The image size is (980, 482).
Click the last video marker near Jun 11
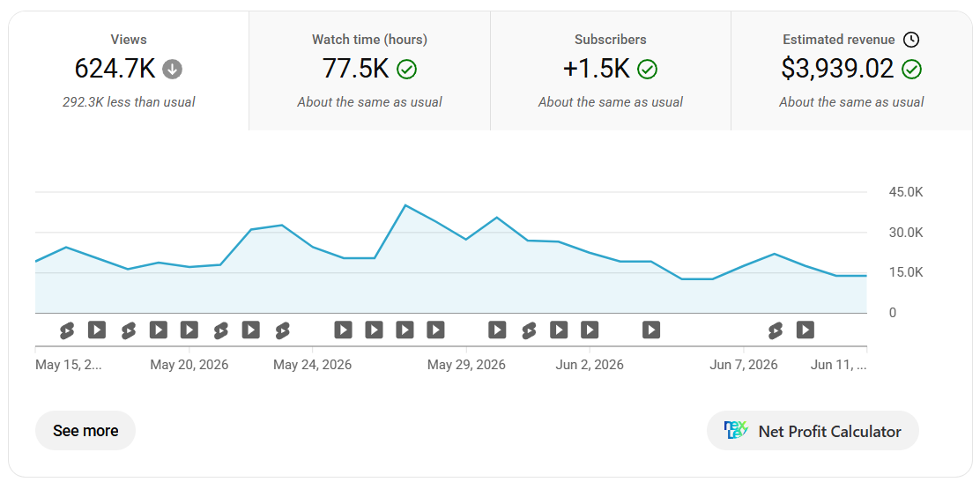pos(806,330)
